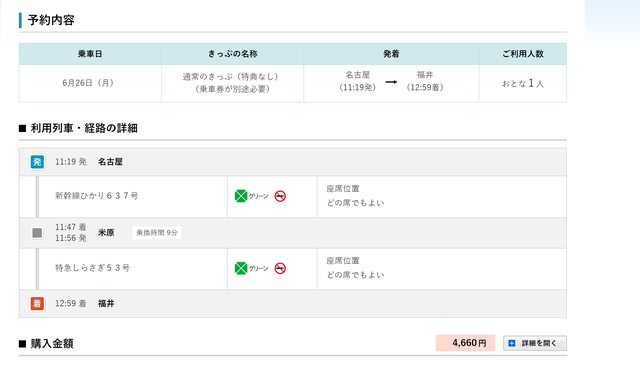Click the no-smoking icon for しらさぎ53号
The height and width of the screenshot is (368, 640).
pyautogui.click(x=280, y=268)
